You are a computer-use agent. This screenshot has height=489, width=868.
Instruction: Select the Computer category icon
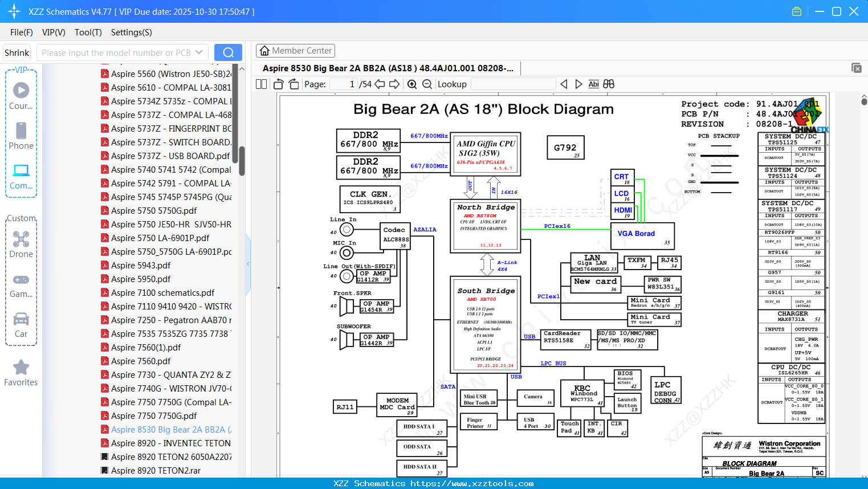21,176
